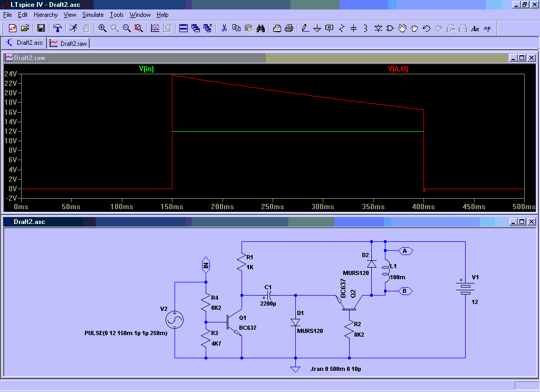Viewport: 540px width, 392px height.
Task: Maximize the Draft2.raw plot window
Action: point(522,58)
